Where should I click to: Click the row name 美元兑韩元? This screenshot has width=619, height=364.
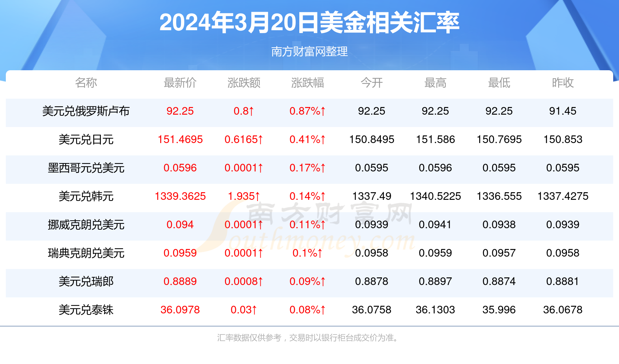tap(86, 196)
